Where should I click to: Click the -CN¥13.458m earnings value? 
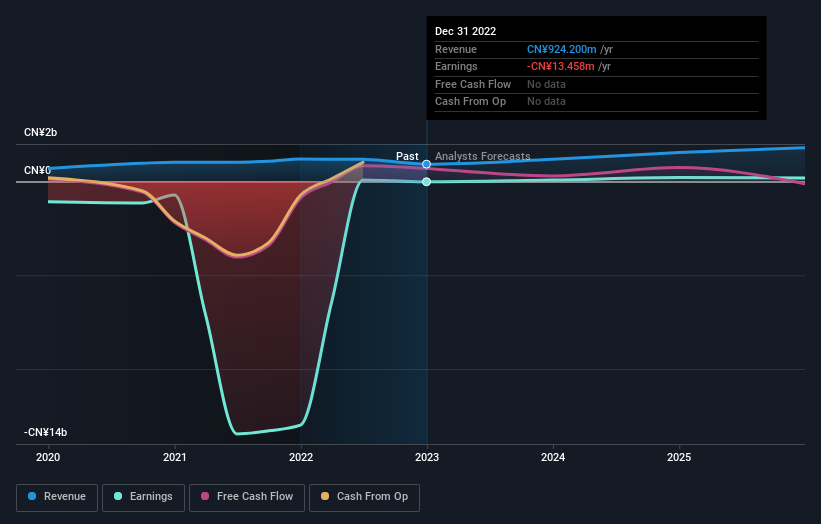tap(561, 66)
